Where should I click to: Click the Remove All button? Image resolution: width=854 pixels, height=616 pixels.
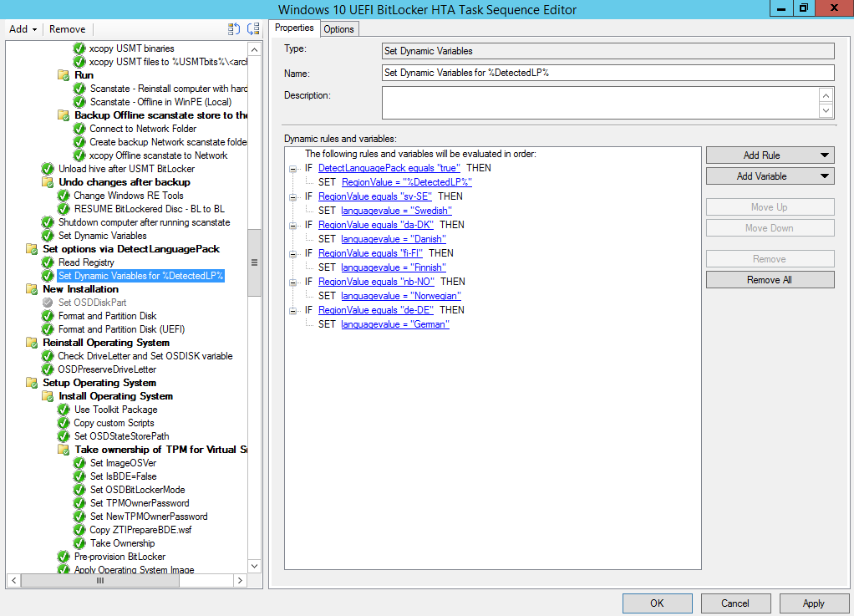click(x=770, y=280)
